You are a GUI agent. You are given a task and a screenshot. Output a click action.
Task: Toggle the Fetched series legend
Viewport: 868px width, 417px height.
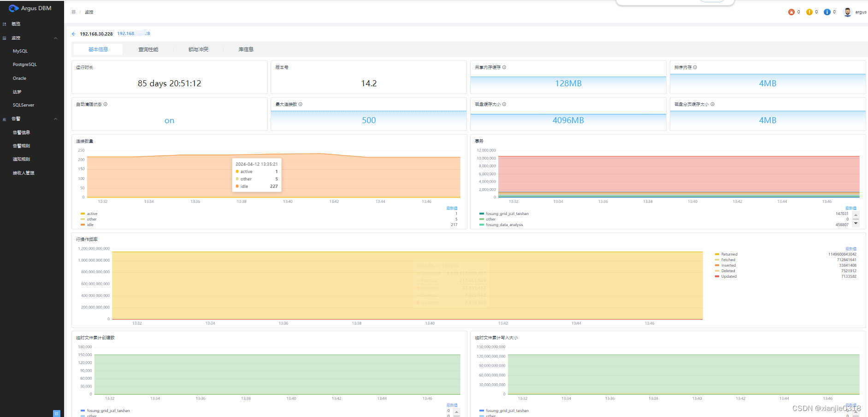[725, 260]
